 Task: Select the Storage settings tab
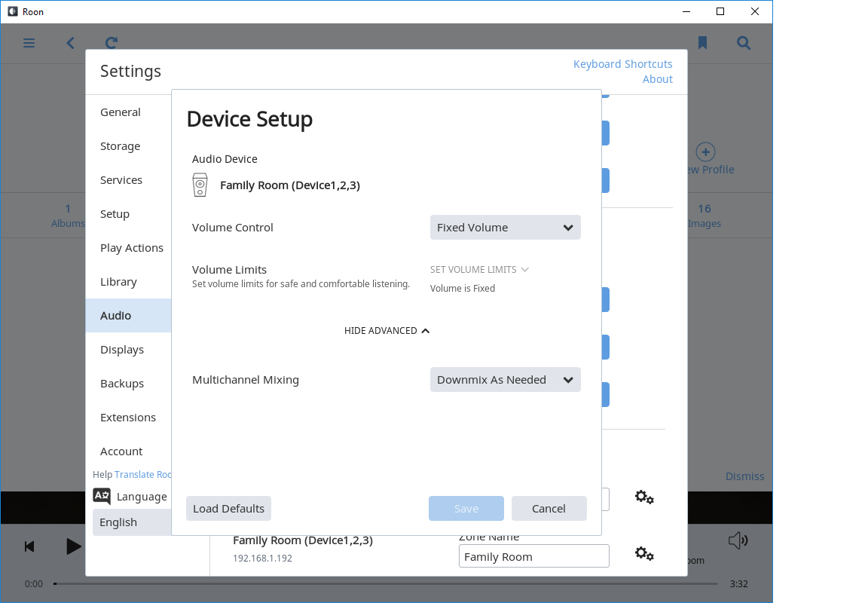click(128, 146)
